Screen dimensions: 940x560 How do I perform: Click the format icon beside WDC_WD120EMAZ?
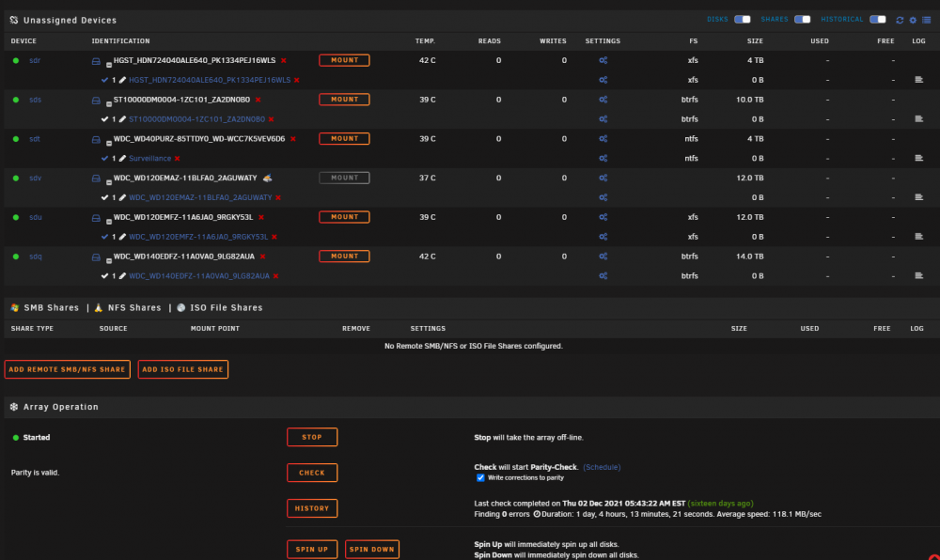click(267, 178)
